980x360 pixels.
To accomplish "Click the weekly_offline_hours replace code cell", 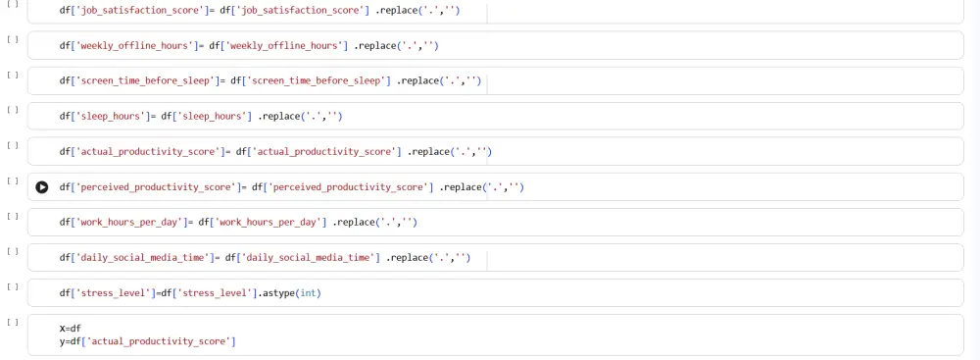I will (495, 46).
